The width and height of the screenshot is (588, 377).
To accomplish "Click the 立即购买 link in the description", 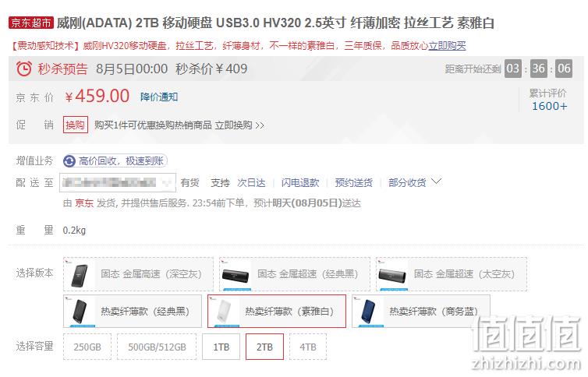I will [x=447, y=46].
